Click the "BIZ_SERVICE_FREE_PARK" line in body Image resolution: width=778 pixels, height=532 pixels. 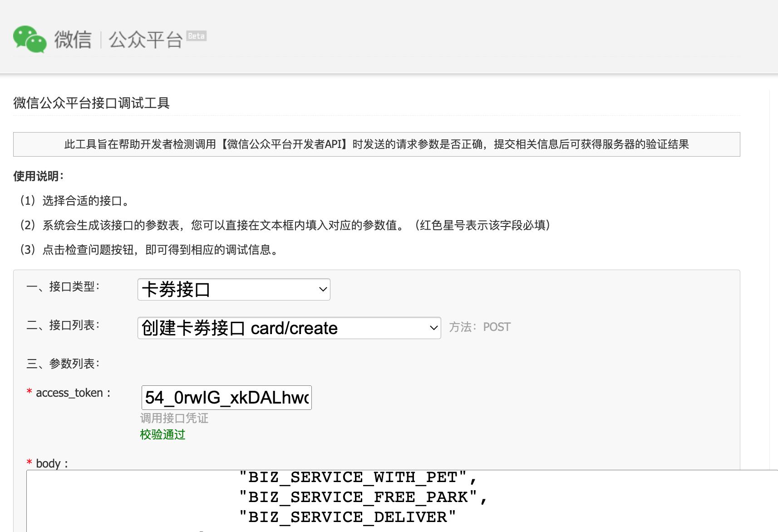[x=363, y=498]
